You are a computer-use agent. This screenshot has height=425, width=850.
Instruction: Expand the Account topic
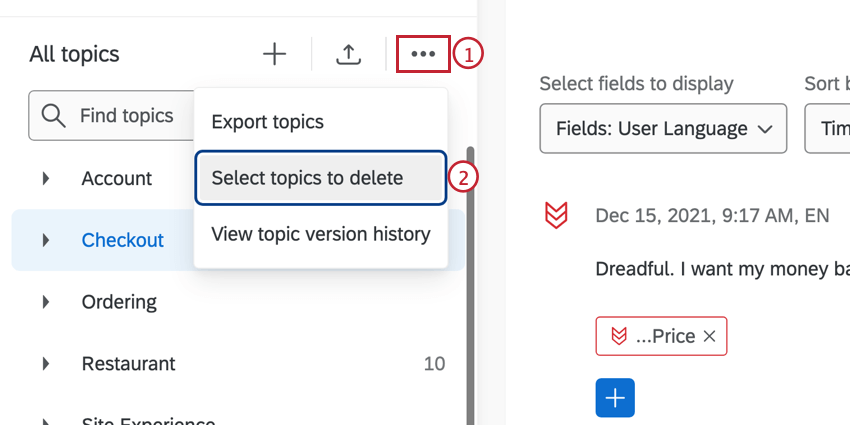[45, 179]
